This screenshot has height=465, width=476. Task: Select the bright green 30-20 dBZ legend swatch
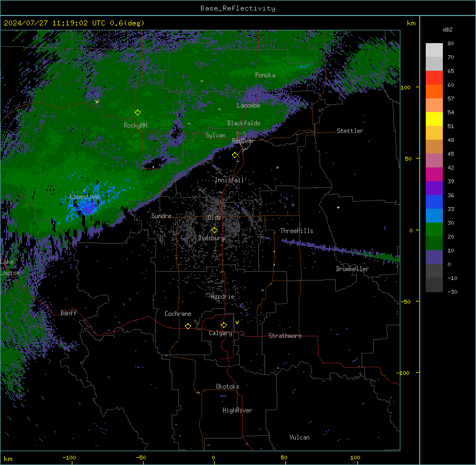pyautogui.click(x=434, y=230)
